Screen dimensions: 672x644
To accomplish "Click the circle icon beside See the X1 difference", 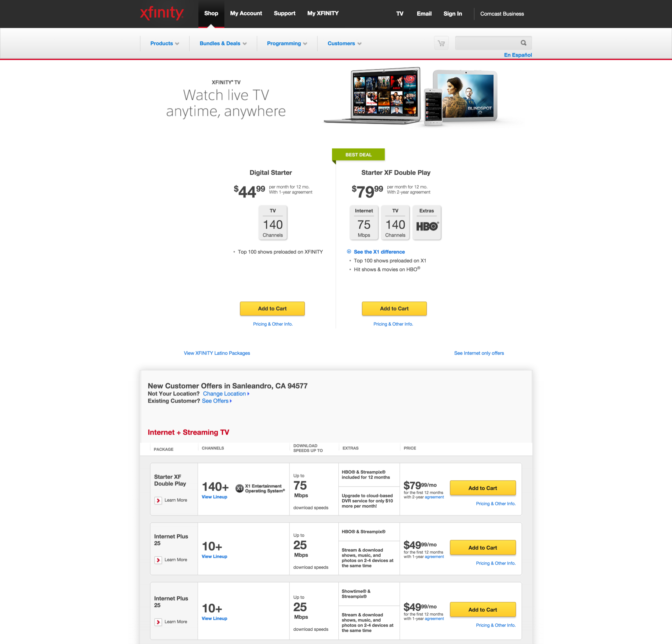I will pos(349,251).
